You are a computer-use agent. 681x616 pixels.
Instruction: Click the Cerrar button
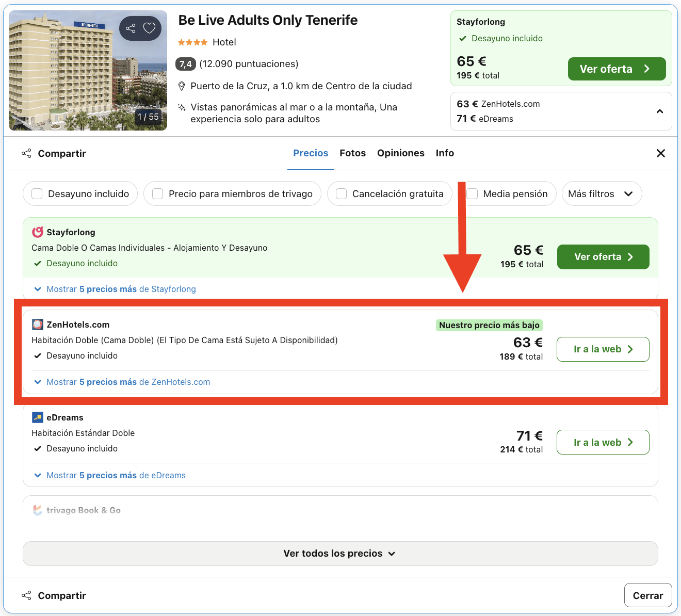648,595
